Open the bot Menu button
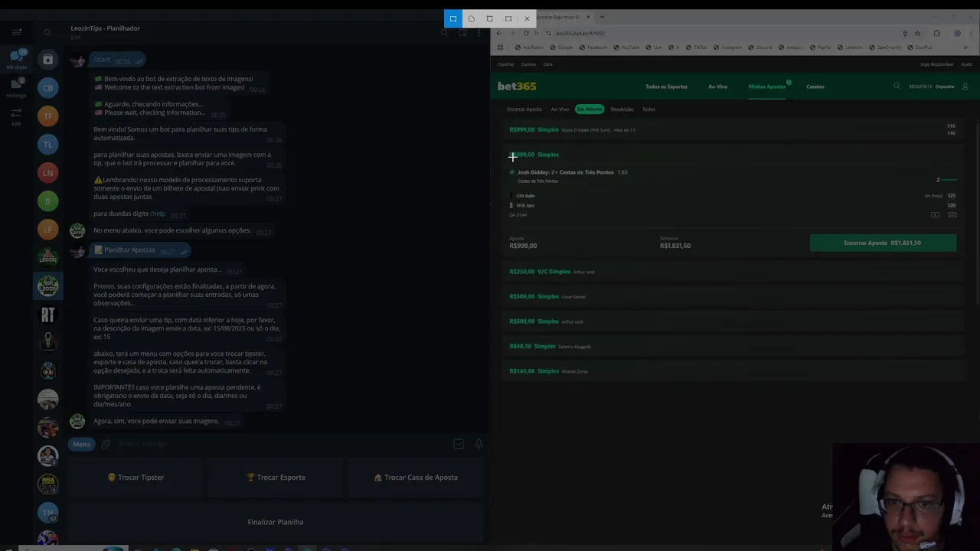 point(81,444)
